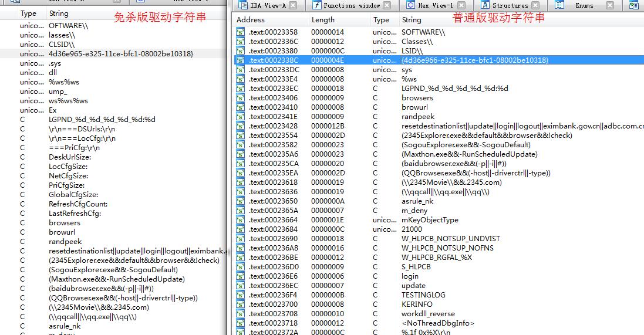644x335 pixels.
Task: Close the IDA View-A tab in right window
Action: click(x=293, y=5)
